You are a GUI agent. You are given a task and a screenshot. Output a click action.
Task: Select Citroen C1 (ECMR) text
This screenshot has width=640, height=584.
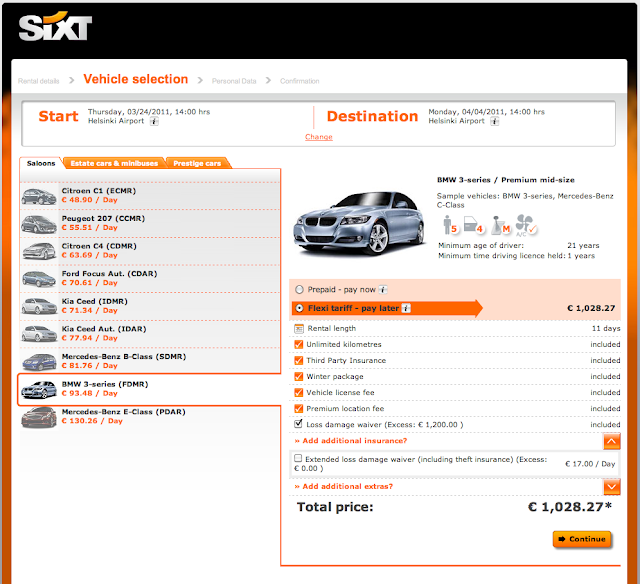99,191
